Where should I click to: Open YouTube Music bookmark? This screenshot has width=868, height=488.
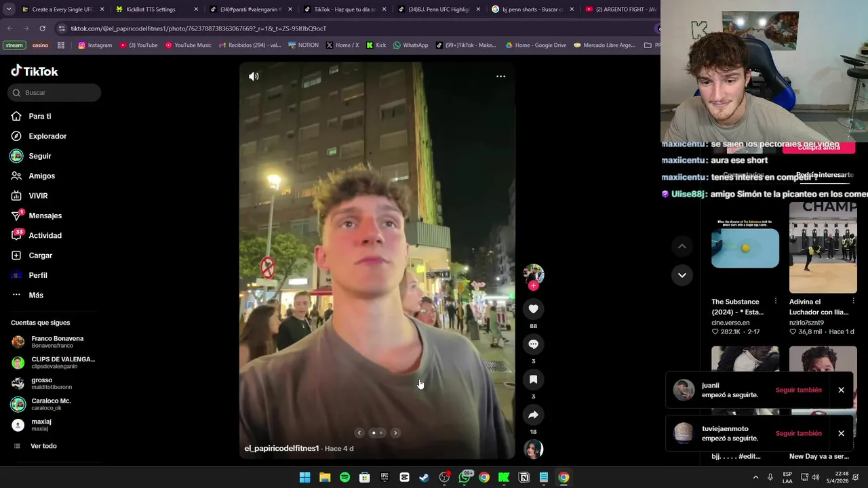pos(189,45)
